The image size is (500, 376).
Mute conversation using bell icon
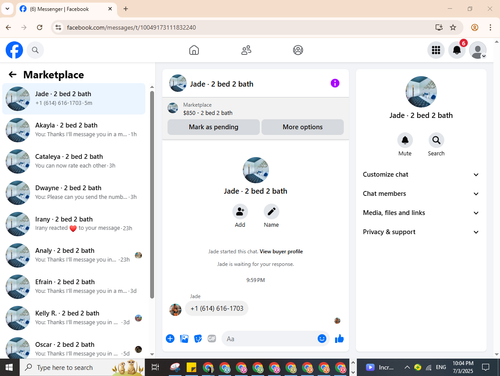(405, 140)
